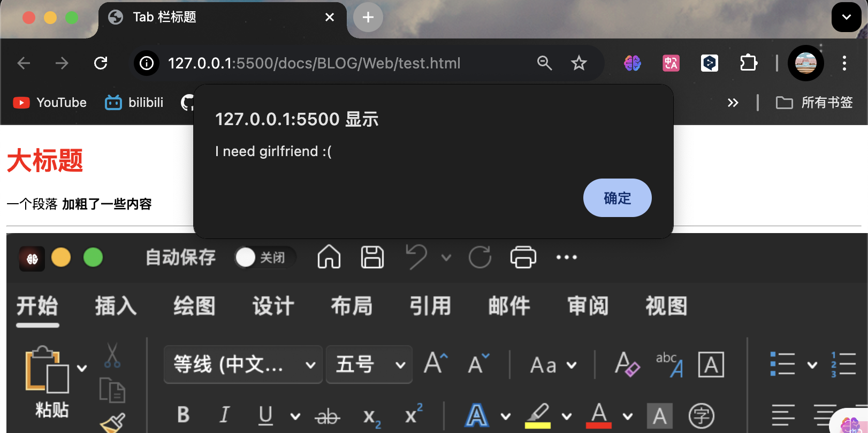Viewport: 868px width, 433px height.
Task: Toggle italic formatting I
Action: [225, 414]
